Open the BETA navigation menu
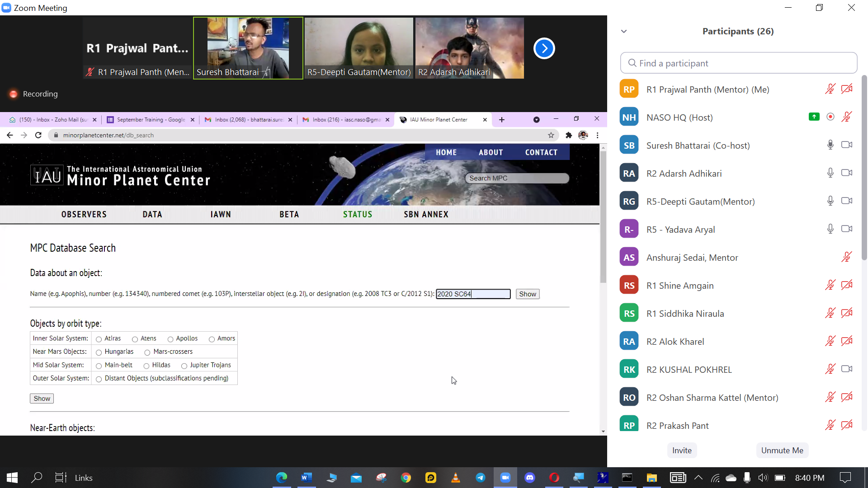The image size is (868, 488). [289, 214]
